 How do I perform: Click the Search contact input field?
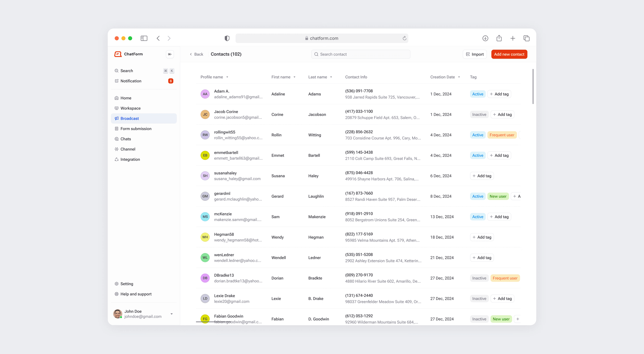361,54
